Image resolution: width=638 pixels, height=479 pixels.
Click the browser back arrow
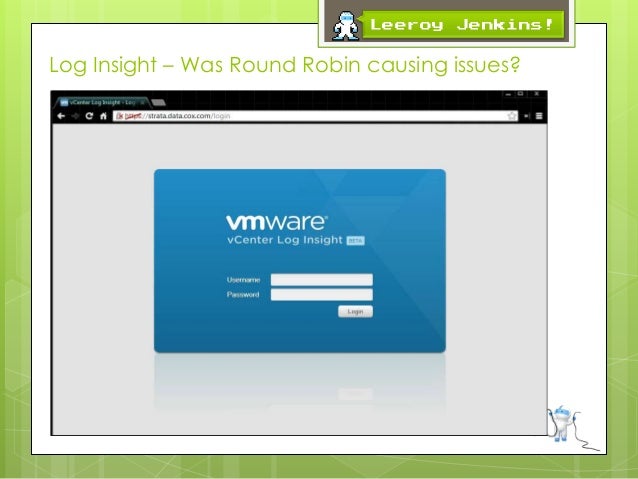pos(61,116)
